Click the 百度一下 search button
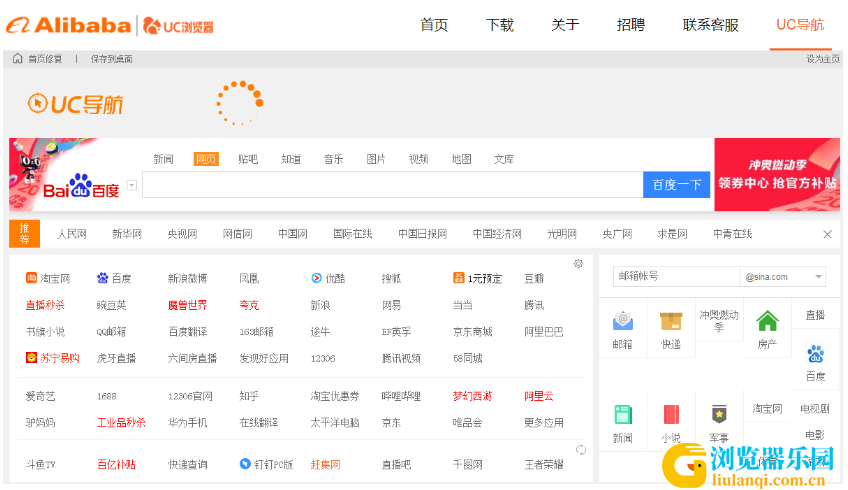 [x=676, y=185]
